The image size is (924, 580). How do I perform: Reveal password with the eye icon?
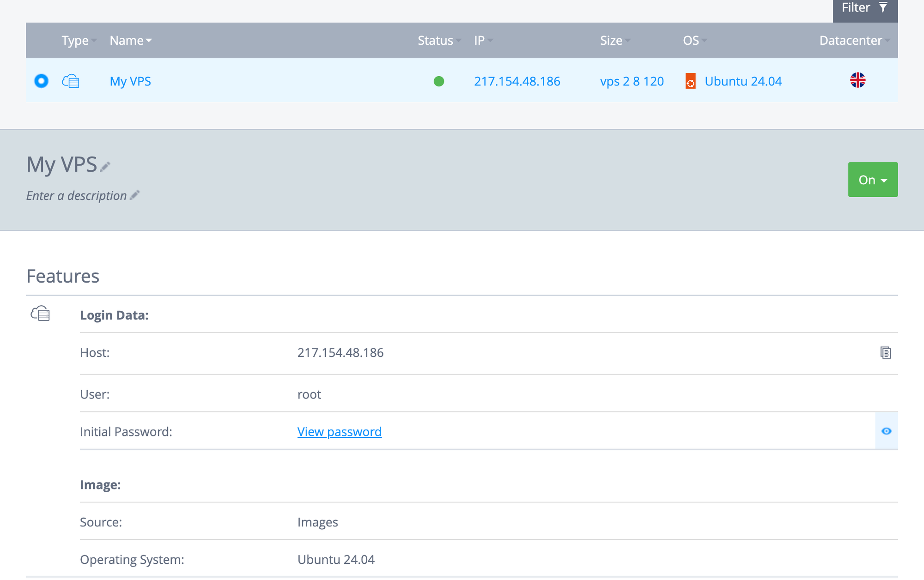click(886, 431)
